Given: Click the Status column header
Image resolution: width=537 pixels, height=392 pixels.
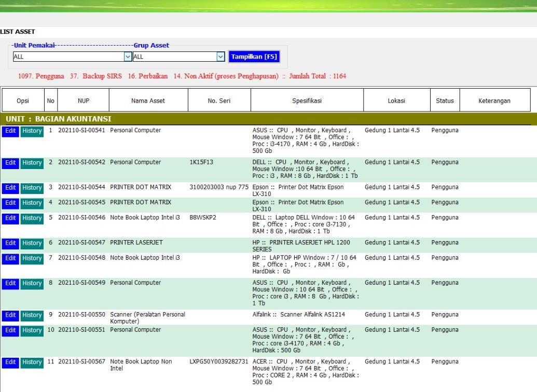Looking at the screenshot, I should 445,100.
